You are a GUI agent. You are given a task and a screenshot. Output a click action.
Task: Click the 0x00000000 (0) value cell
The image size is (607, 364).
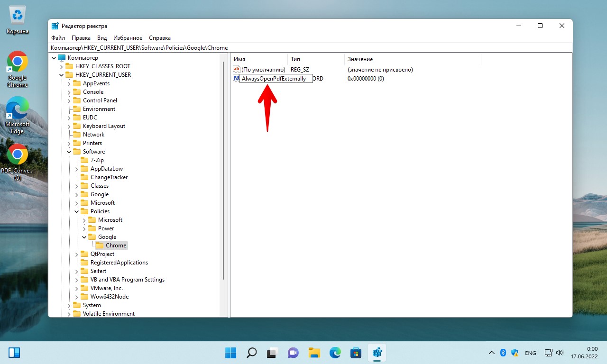(366, 79)
